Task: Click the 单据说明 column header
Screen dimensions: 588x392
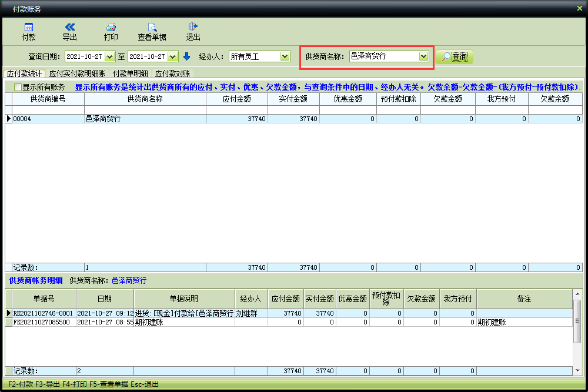Action: pos(184,299)
